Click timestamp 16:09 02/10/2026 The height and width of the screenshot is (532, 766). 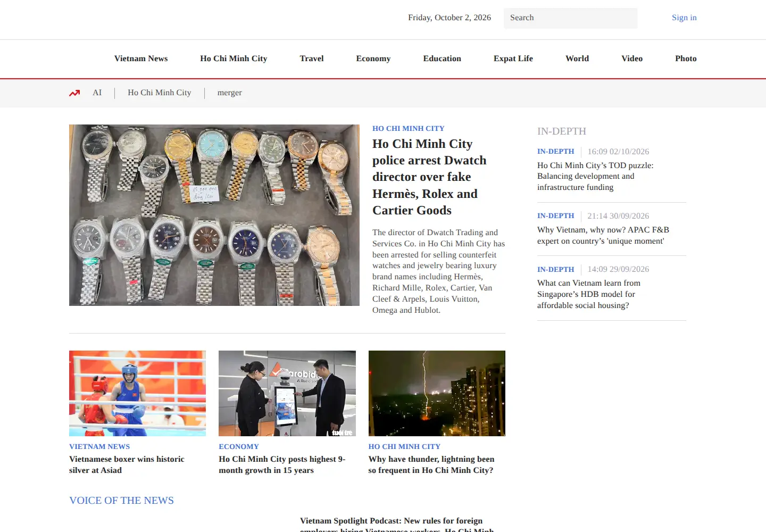[618, 152]
